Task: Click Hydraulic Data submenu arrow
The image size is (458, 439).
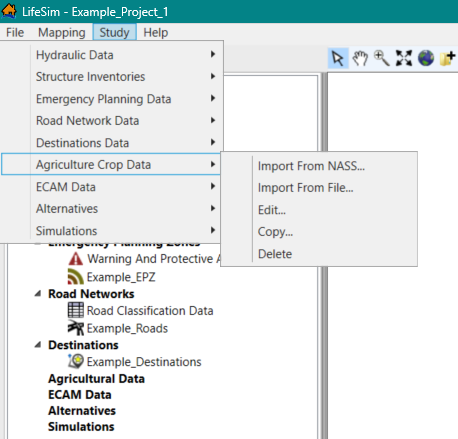Action: coord(213,54)
